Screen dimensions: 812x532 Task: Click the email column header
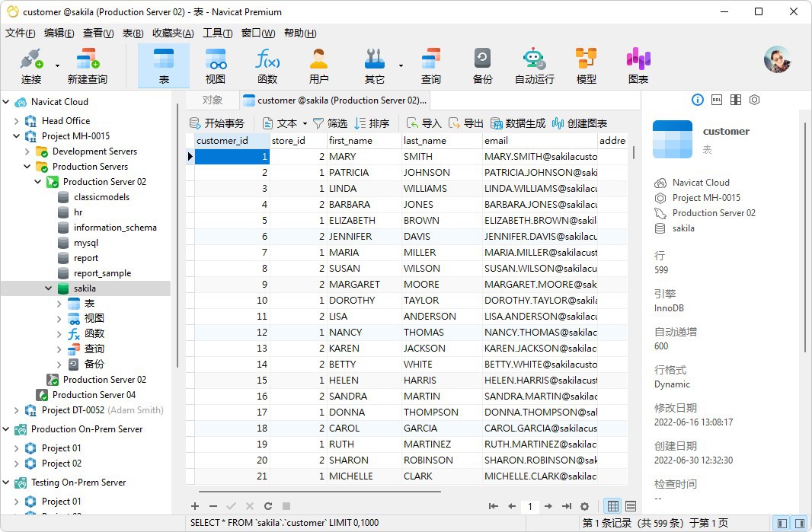(539, 141)
